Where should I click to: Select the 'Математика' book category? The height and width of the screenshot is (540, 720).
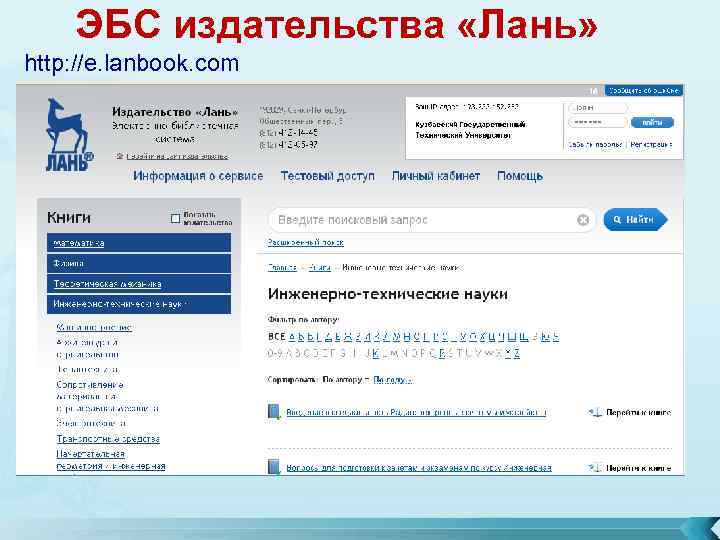(139, 243)
